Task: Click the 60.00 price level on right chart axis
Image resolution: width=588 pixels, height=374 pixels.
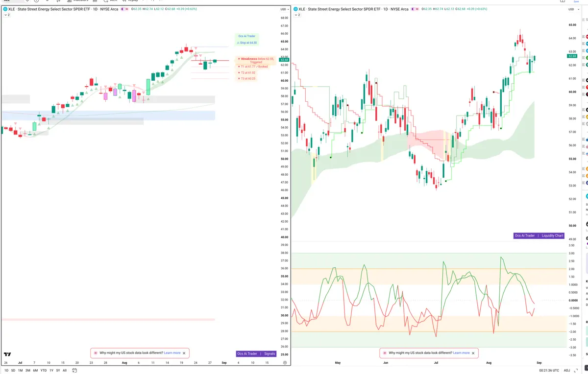Action: [x=572, y=92]
